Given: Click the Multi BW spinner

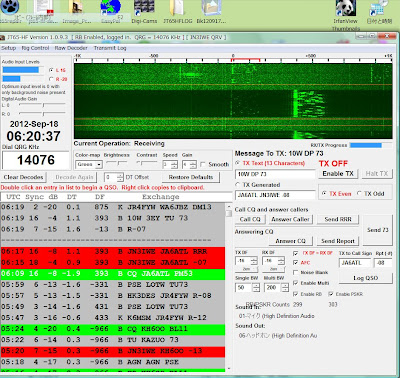Looking at the screenshot, I should 276,287.
